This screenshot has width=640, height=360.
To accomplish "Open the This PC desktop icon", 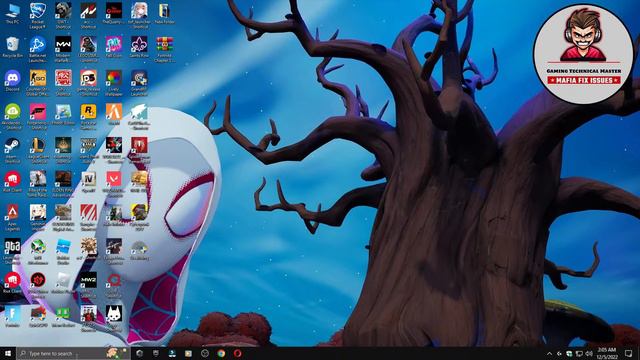I will click(x=12, y=13).
